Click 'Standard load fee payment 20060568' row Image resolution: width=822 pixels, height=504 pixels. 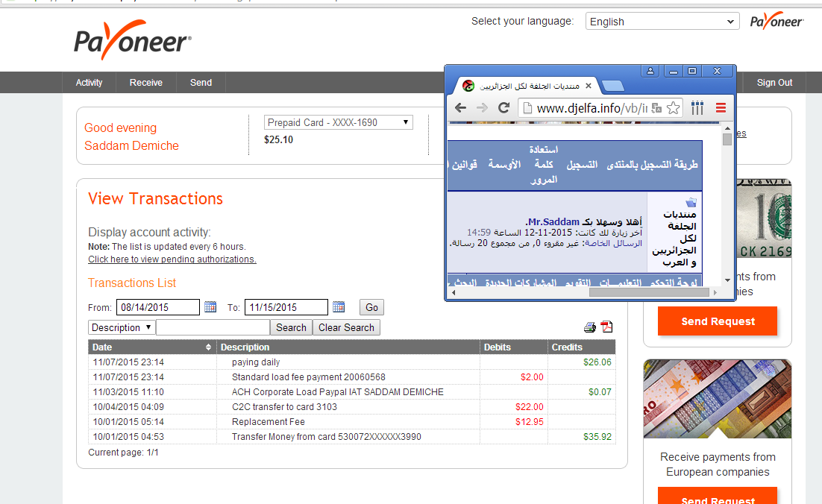coord(352,377)
